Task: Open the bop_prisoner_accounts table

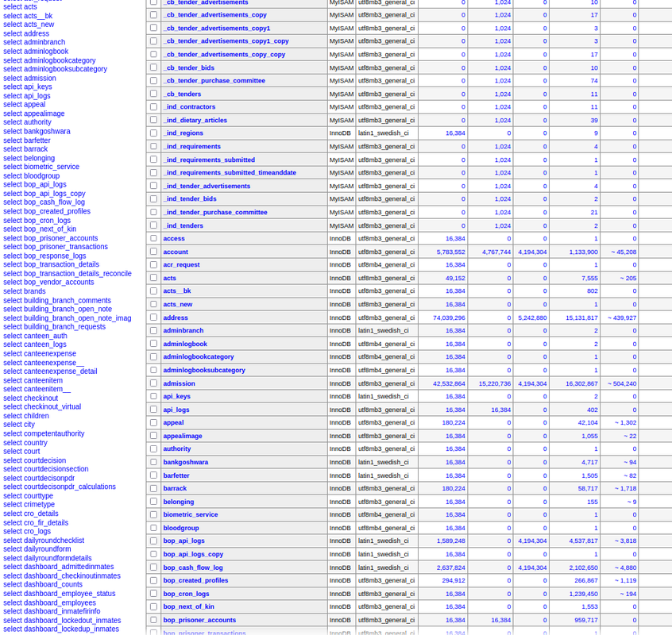Action: [199, 620]
